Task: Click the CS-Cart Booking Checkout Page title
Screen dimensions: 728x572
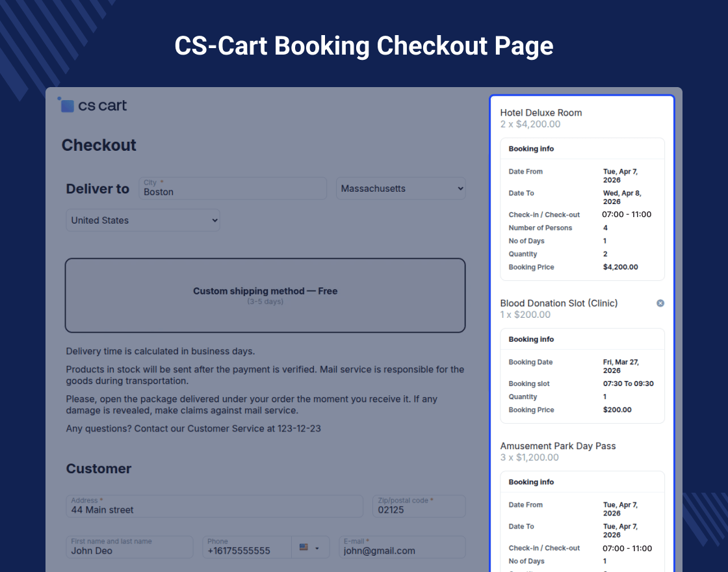Action: click(x=363, y=46)
